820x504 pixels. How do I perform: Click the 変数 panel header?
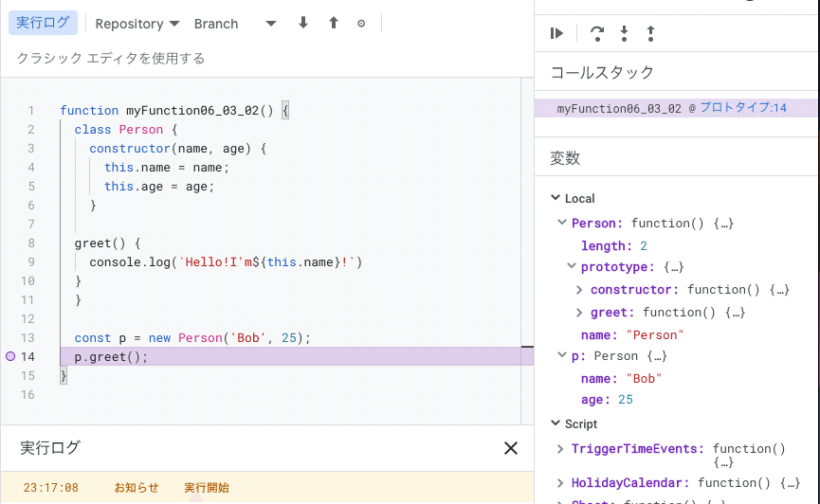pyautogui.click(x=565, y=157)
